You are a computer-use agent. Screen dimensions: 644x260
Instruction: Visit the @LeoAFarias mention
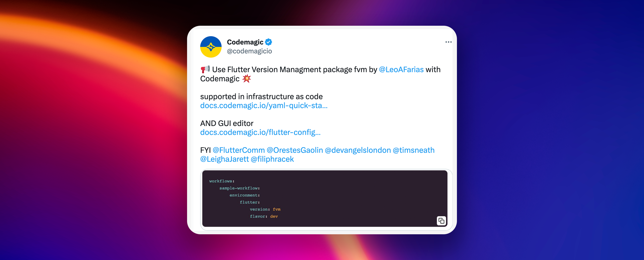coord(401,69)
